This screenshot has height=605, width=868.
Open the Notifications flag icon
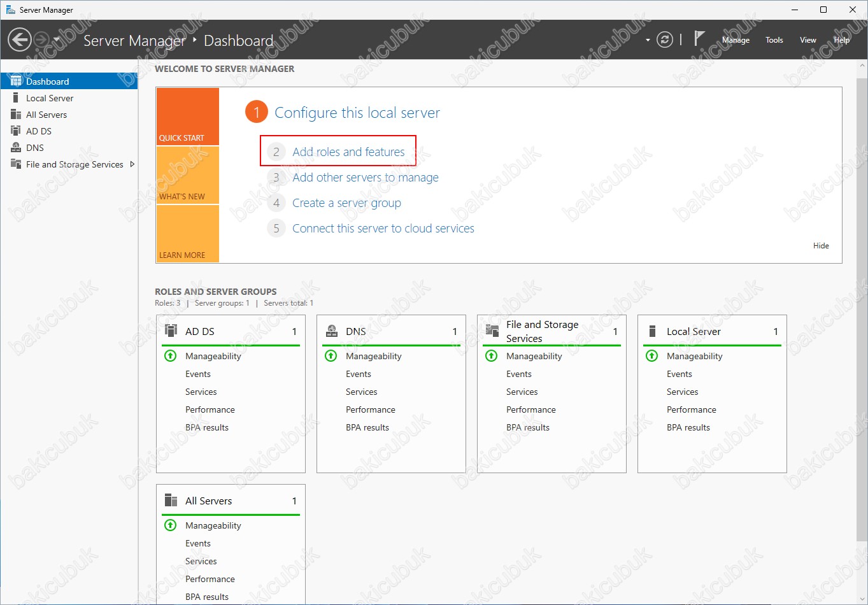699,38
